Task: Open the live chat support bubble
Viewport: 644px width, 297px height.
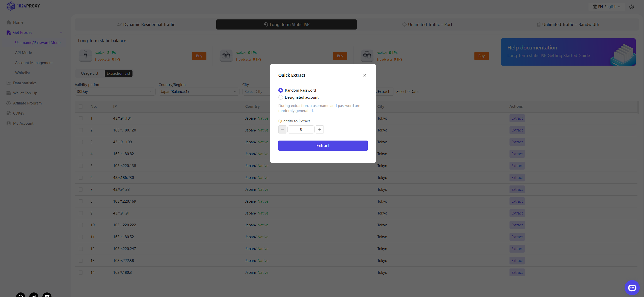Action: [x=632, y=288]
